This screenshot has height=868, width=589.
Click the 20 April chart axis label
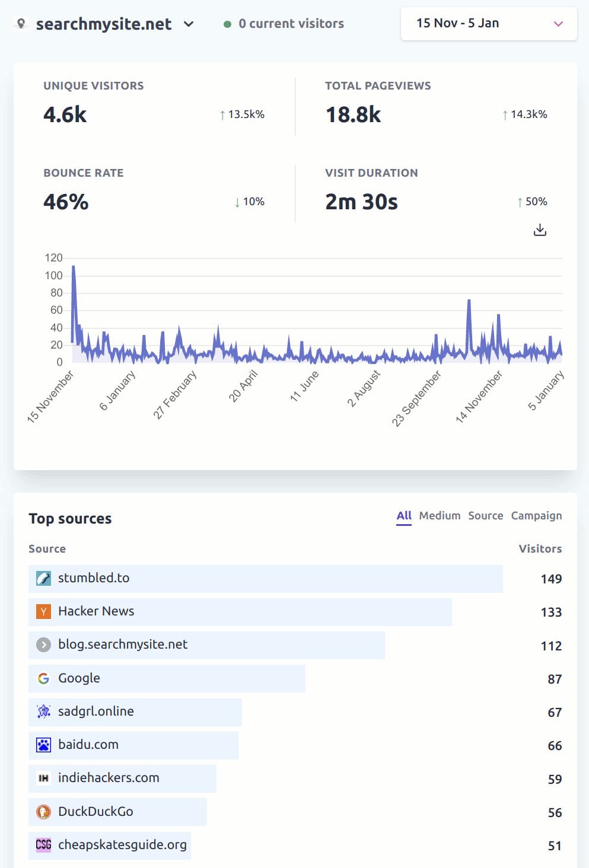[x=243, y=386]
